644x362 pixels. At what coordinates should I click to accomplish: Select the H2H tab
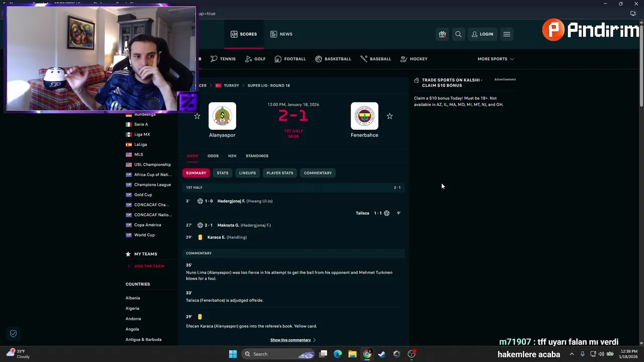coord(232,156)
